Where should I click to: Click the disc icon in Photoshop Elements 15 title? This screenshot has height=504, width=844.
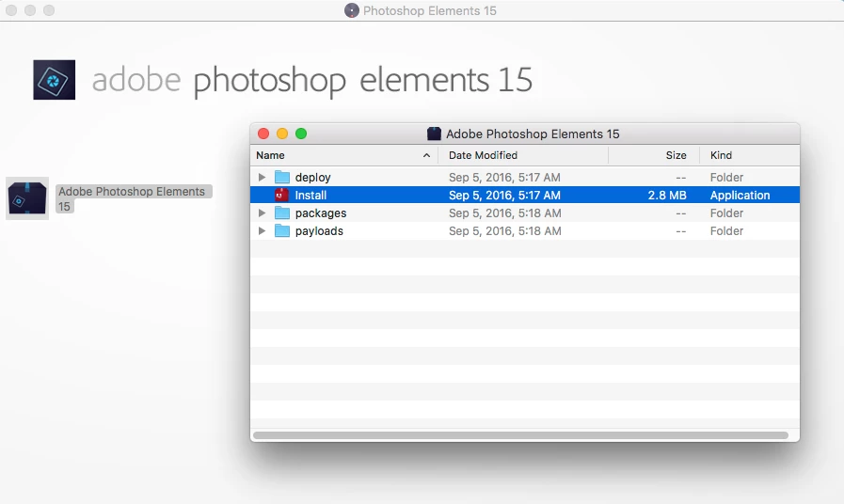point(352,10)
